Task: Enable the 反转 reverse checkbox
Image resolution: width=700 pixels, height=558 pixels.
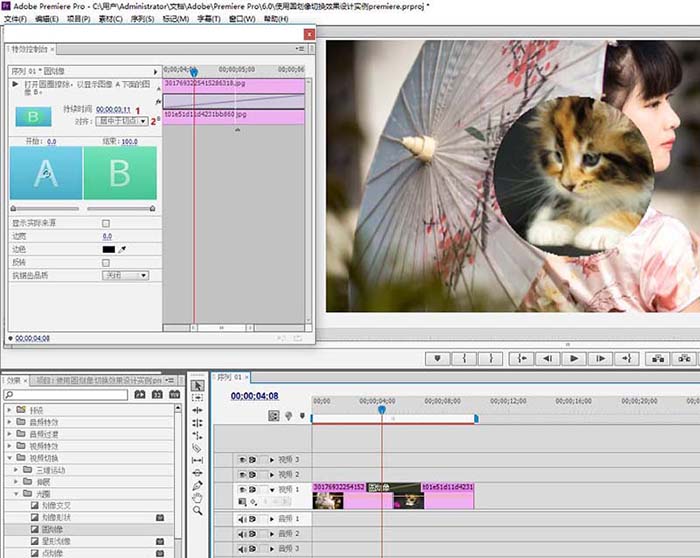Action: pyautogui.click(x=106, y=262)
